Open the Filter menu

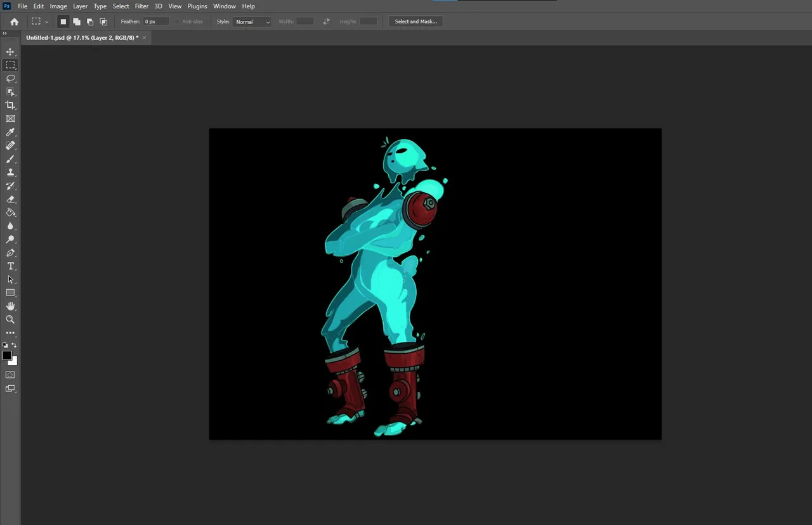pyautogui.click(x=141, y=6)
